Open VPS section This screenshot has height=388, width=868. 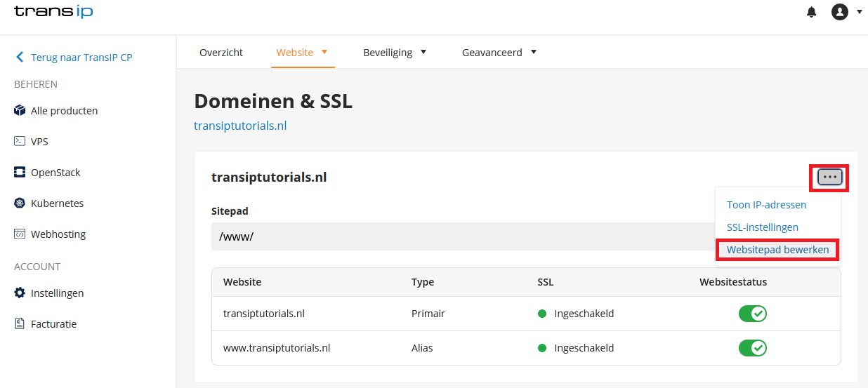click(39, 142)
